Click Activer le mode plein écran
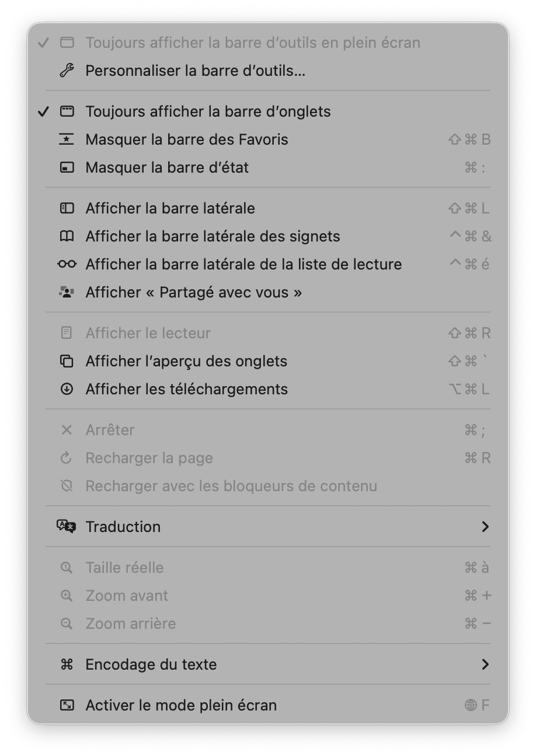 click(181, 705)
